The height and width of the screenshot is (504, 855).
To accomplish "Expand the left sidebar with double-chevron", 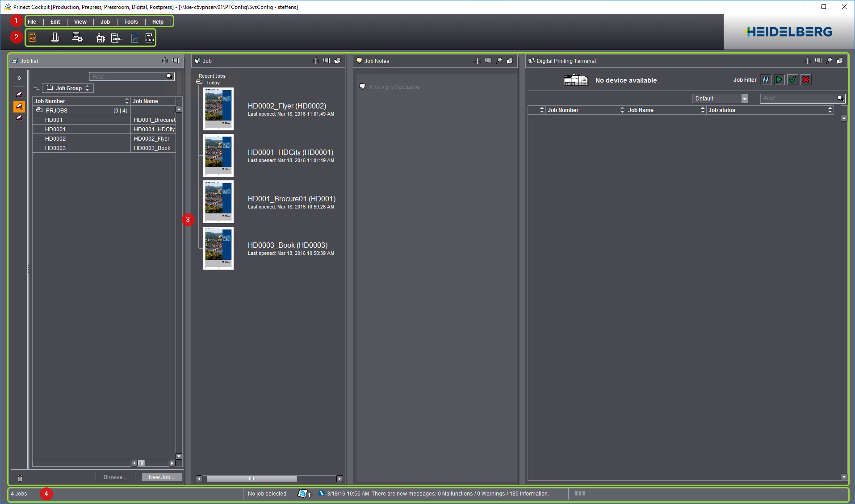I will click(x=19, y=78).
